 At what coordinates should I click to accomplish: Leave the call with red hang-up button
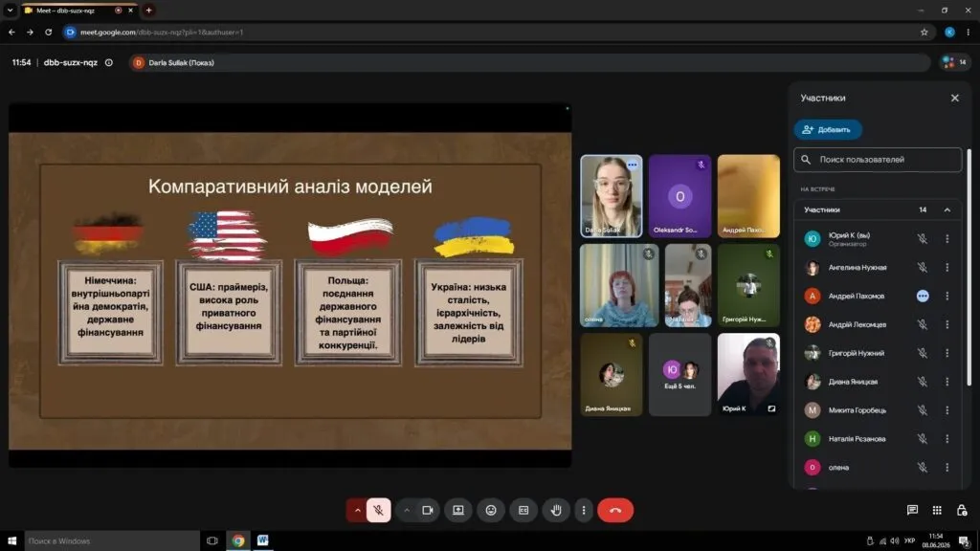[615, 511]
